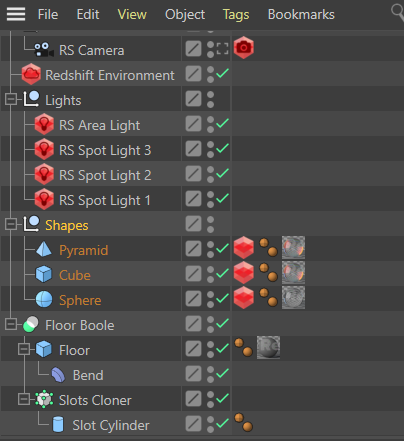Viewport: 404px width, 441px height.
Task: Toggle the layer box for Shapes
Action: coord(193,224)
